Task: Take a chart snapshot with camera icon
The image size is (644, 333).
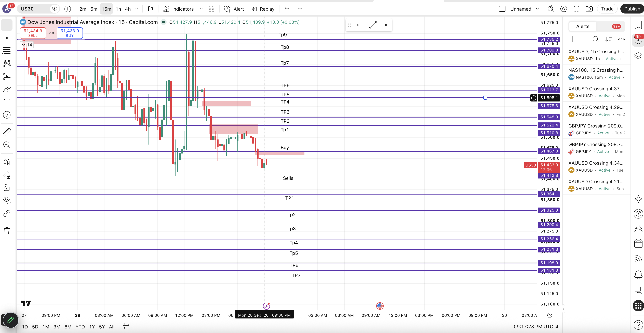Action: click(x=589, y=9)
